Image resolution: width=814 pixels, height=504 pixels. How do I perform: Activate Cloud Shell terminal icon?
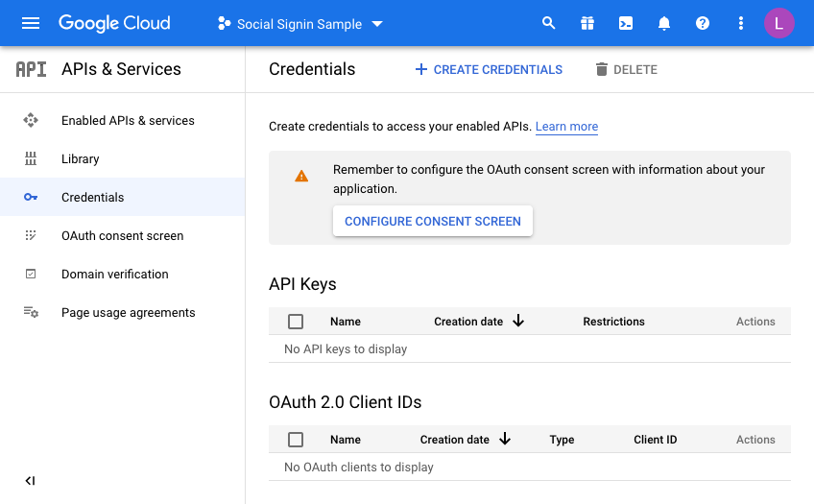click(x=626, y=23)
